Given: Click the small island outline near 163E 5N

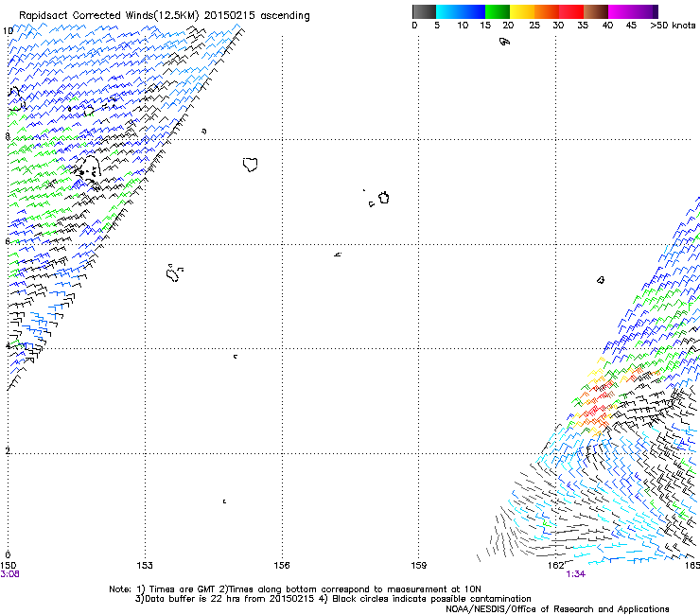Looking at the screenshot, I should [601, 280].
